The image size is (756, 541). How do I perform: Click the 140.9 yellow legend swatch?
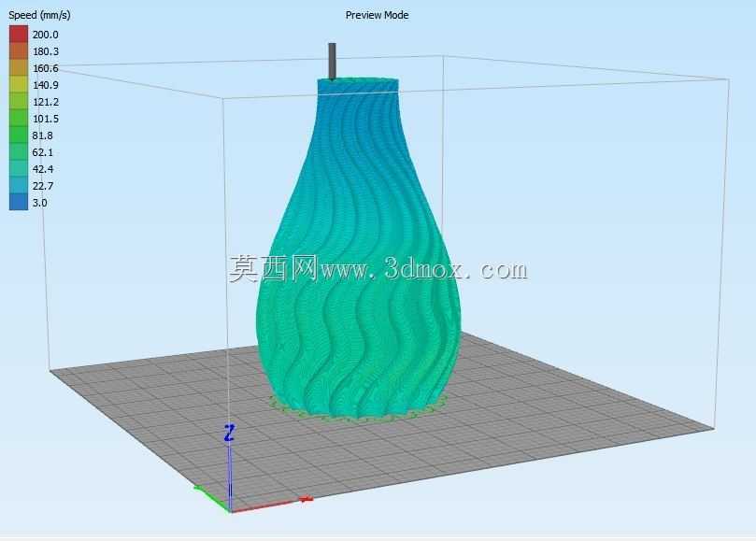19,85
